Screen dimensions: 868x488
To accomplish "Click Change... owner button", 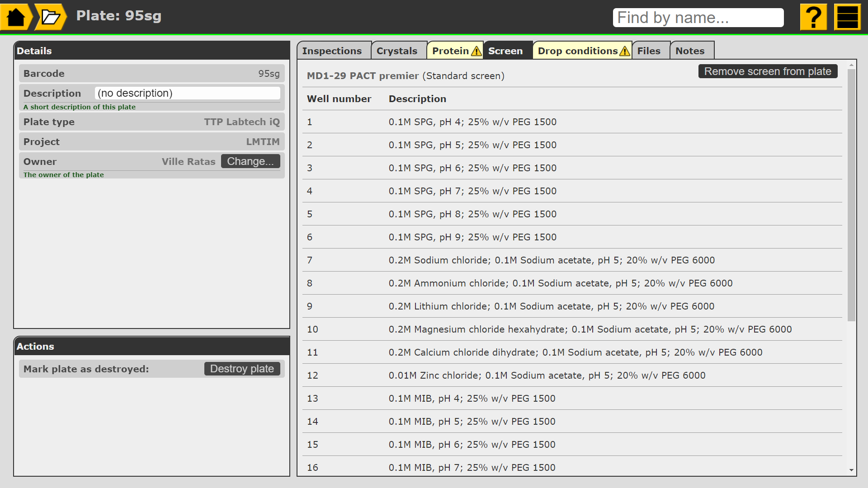I will [250, 161].
